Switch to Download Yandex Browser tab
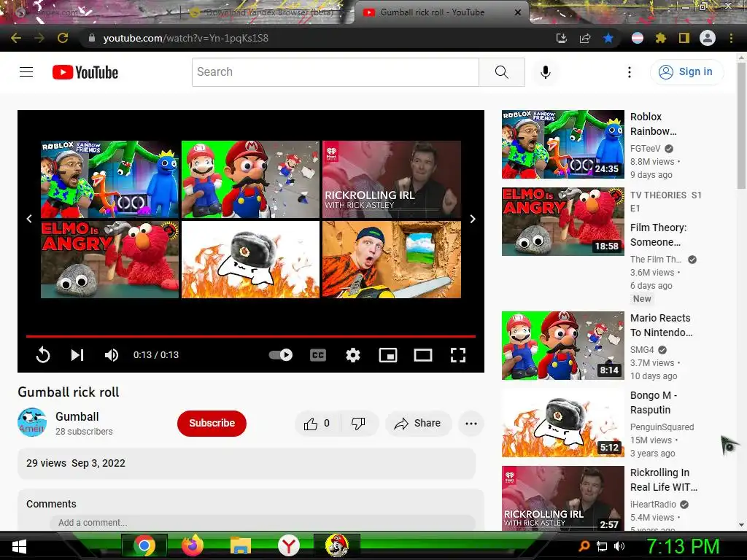747x560 pixels. pyautogui.click(x=267, y=12)
